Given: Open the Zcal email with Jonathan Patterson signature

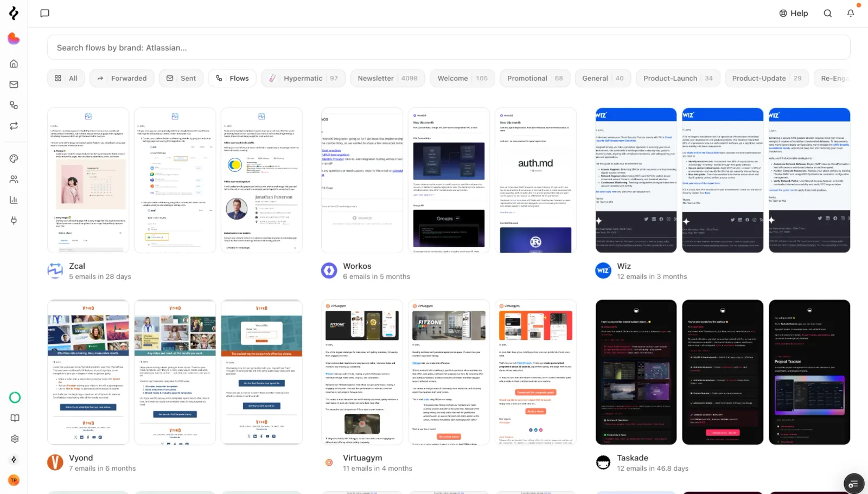Looking at the screenshot, I should [261, 180].
